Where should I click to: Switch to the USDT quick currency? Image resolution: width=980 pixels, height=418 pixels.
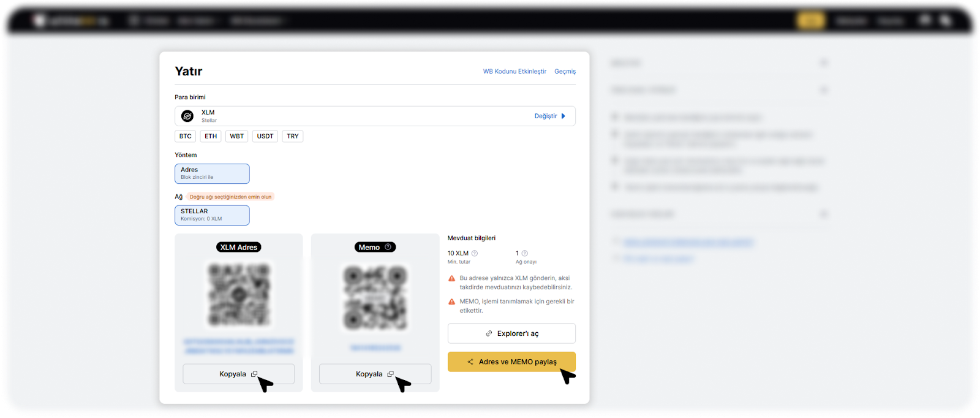[x=265, y=136]
